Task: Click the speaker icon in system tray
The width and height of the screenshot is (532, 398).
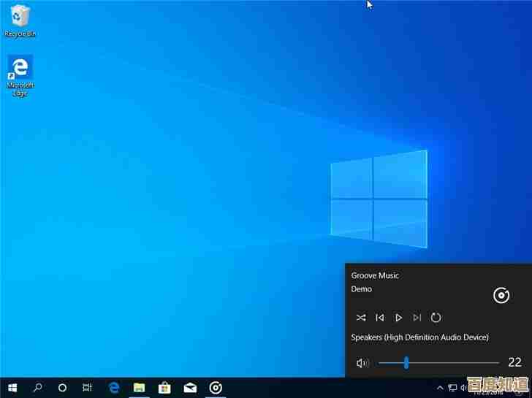Action: click(463, 388)
